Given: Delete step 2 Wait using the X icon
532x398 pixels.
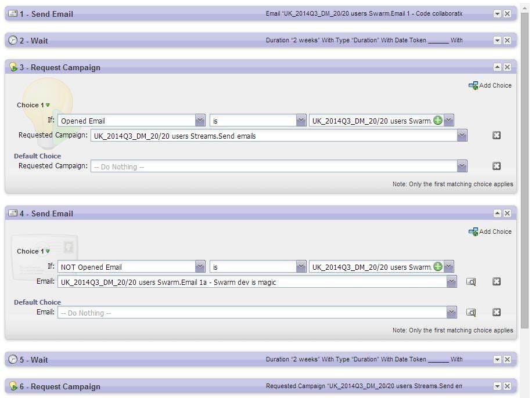Looking at the screenshot, I should coord(507,41).
